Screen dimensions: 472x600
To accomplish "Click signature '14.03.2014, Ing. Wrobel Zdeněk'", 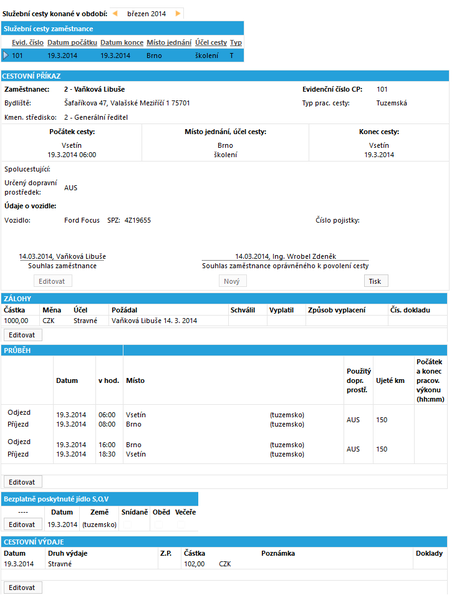I will [x=286, y=256].
